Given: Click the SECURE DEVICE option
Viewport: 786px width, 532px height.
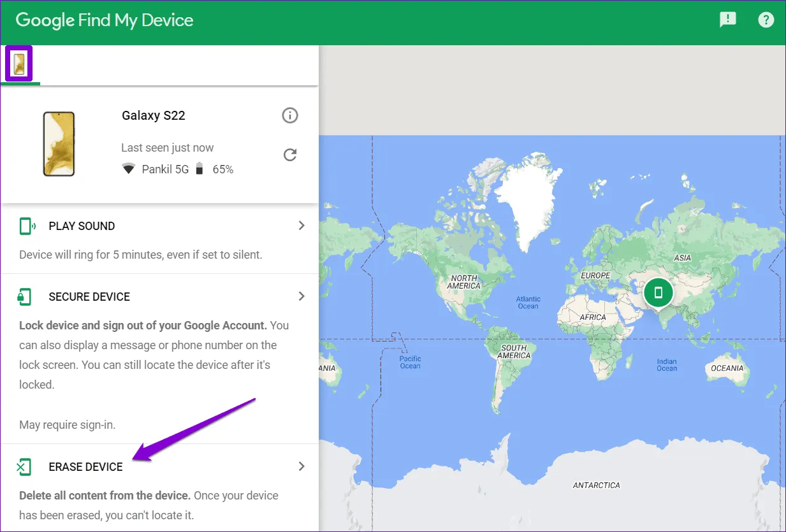Looking at the screenshot, I should pos(89,297).
